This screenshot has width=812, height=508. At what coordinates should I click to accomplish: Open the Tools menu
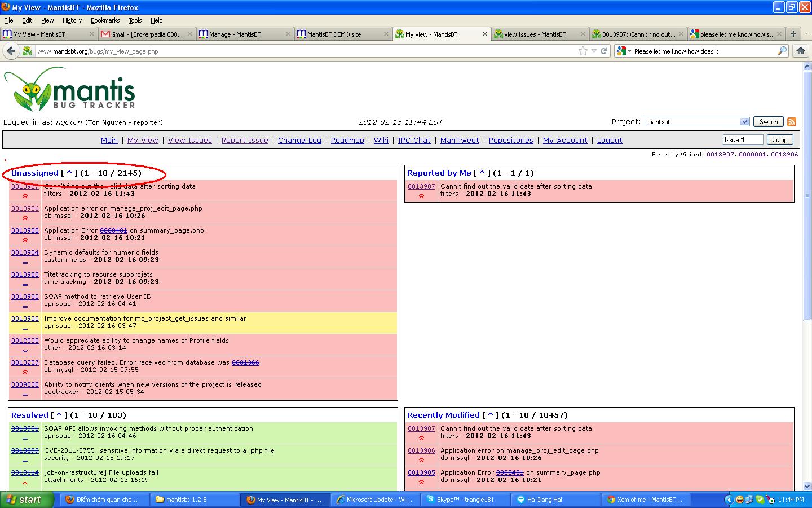click(x=135, y=20)
